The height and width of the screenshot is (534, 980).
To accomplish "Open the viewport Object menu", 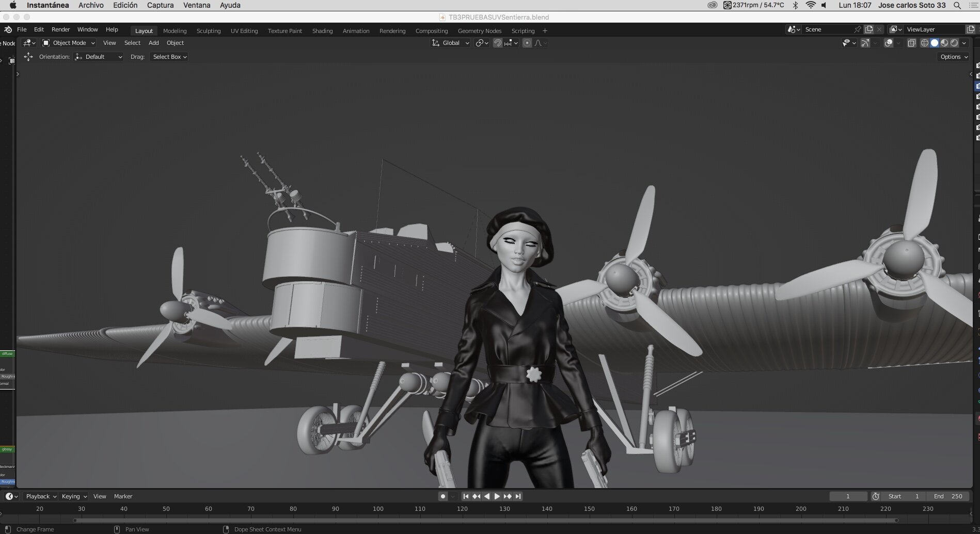I will pyautogui.click(x=175, y=43).
